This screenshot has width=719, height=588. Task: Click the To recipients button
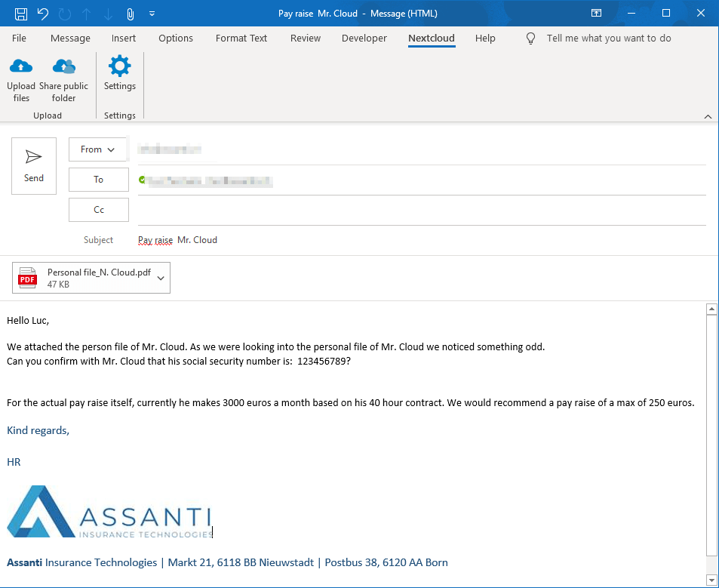(x=98, y=180)
